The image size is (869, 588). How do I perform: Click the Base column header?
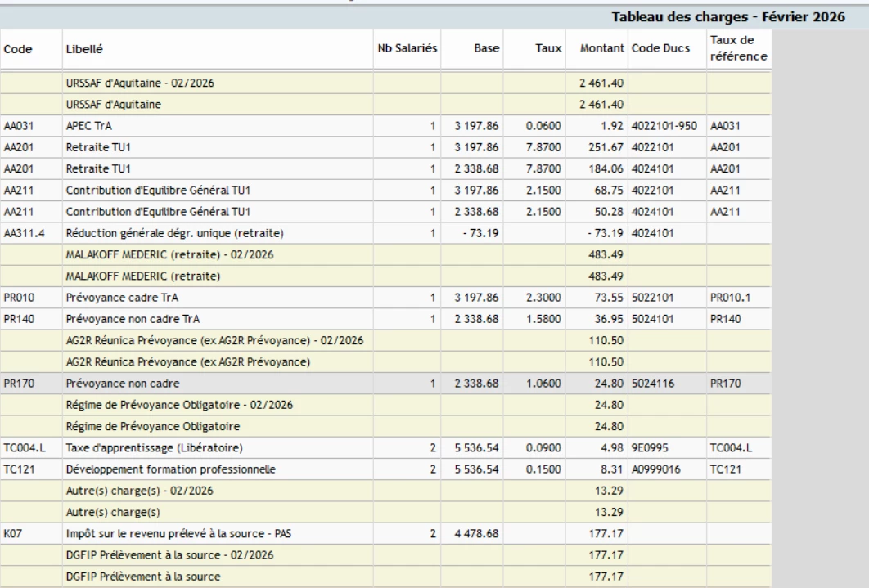click(487, 50)
